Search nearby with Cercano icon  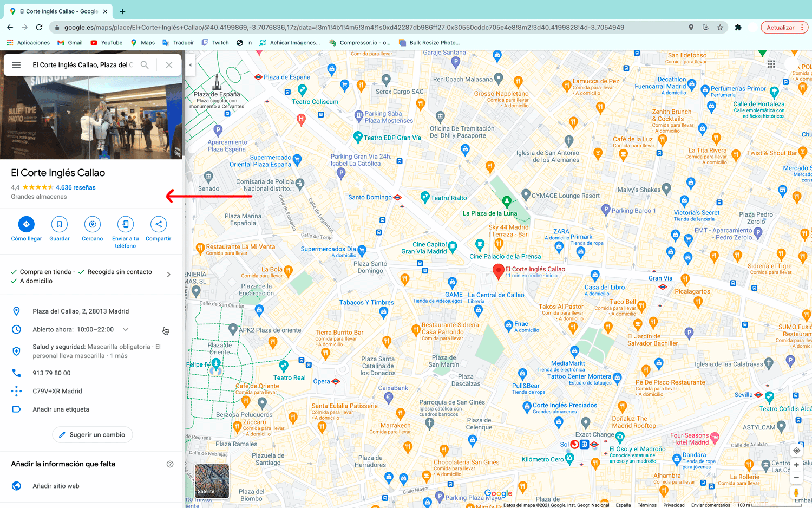tap(93, 224)
